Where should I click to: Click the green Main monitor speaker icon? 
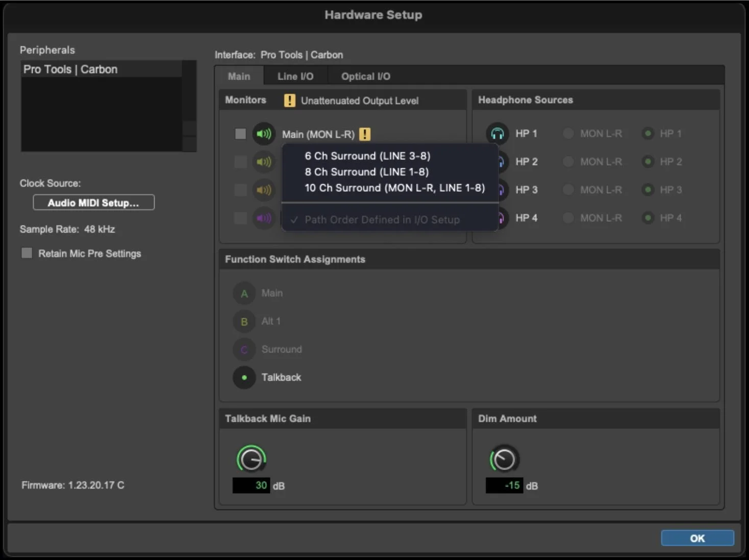point(264,134)
